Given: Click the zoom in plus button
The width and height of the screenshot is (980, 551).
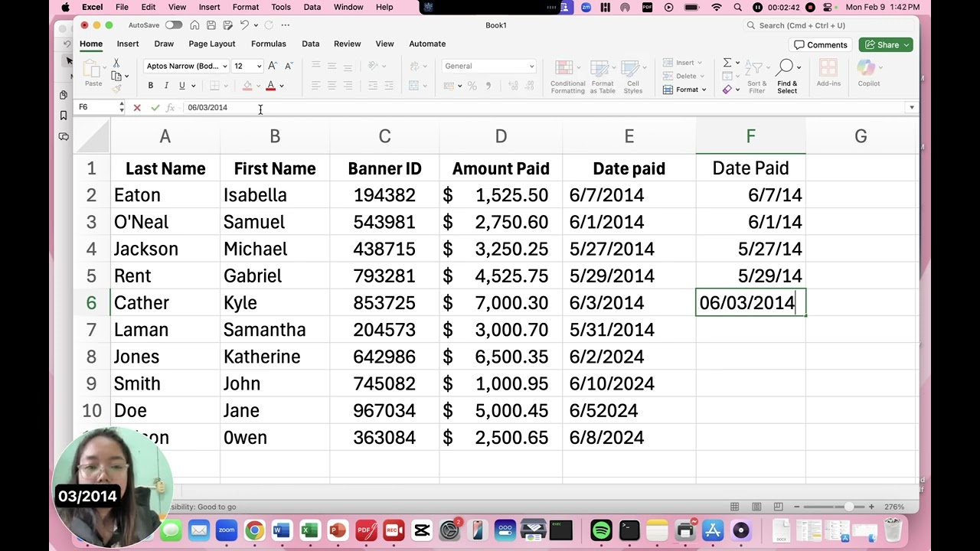Looking at the screenshot, I should [x=871, y=507].
